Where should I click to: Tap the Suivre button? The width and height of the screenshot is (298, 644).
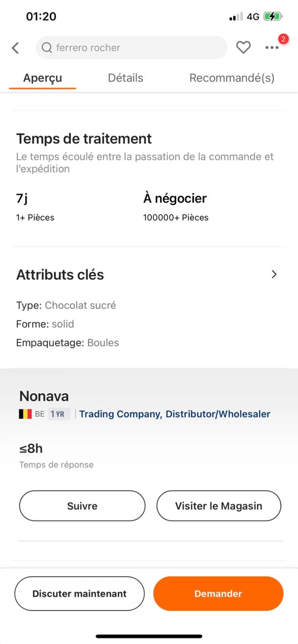coord(82,506)
